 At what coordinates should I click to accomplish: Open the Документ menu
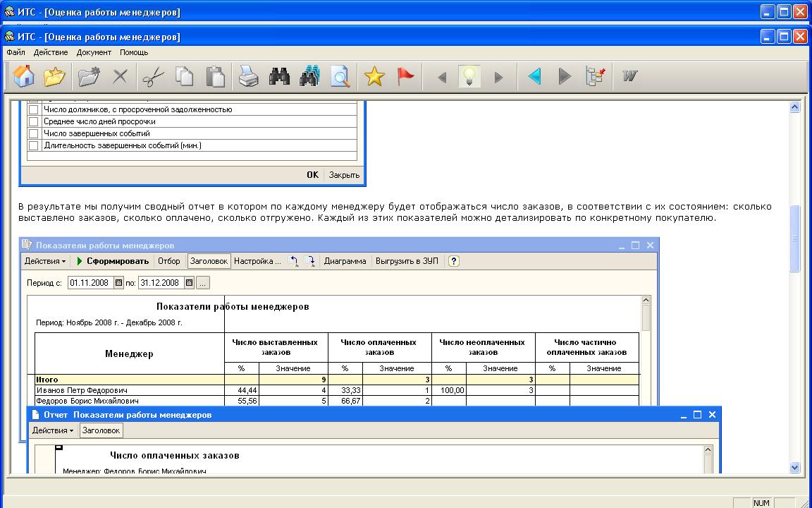point(94,52)
